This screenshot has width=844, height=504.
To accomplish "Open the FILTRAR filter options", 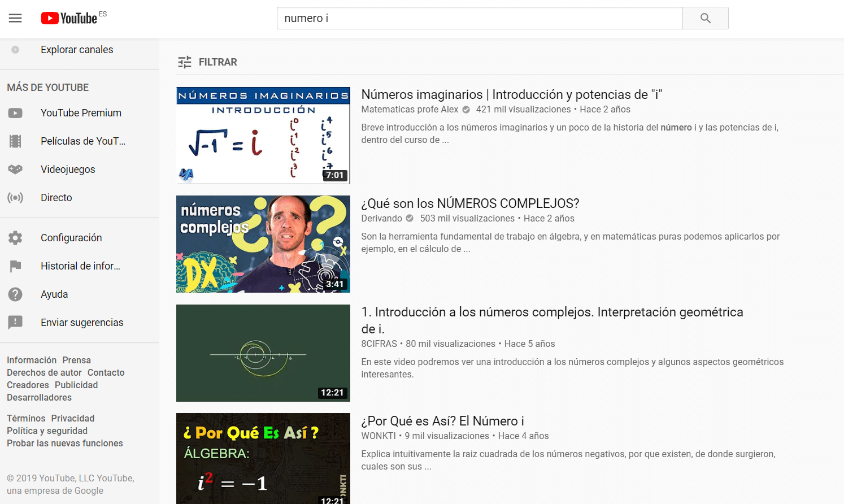I will tap(207, 62).
